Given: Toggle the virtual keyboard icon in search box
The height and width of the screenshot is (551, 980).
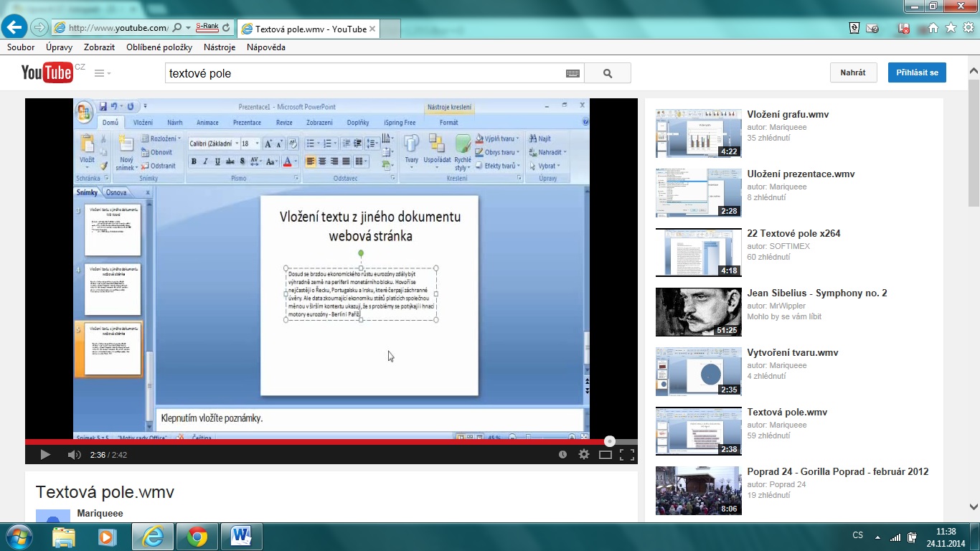Looking at the screenshot, I should (x=573, y=73).
